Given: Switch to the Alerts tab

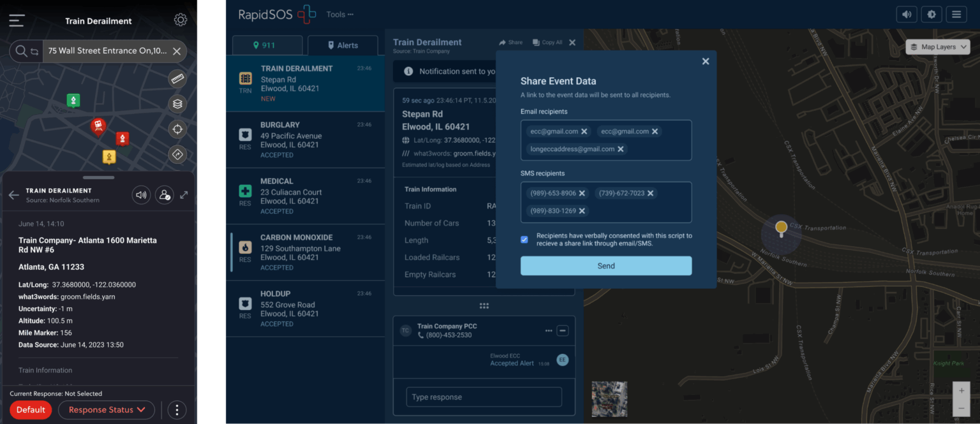Looking at the screenshot, I should click(x=343, y=45).
